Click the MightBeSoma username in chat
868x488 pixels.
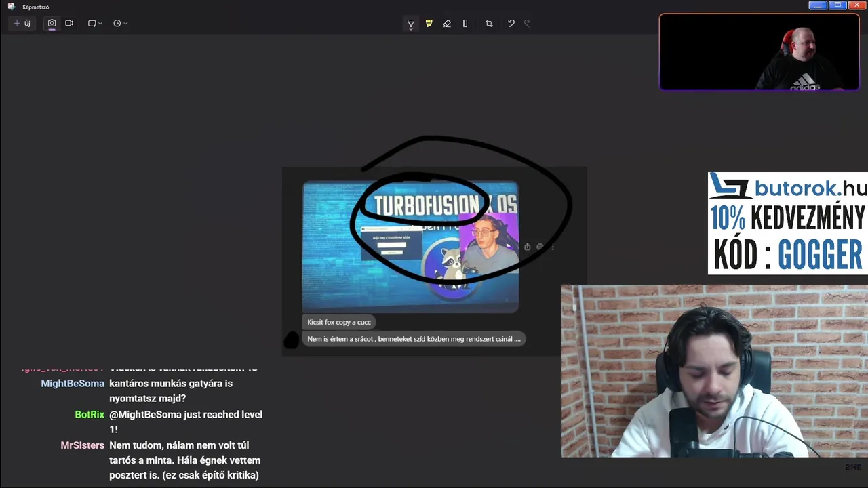[x=73, y=384]
